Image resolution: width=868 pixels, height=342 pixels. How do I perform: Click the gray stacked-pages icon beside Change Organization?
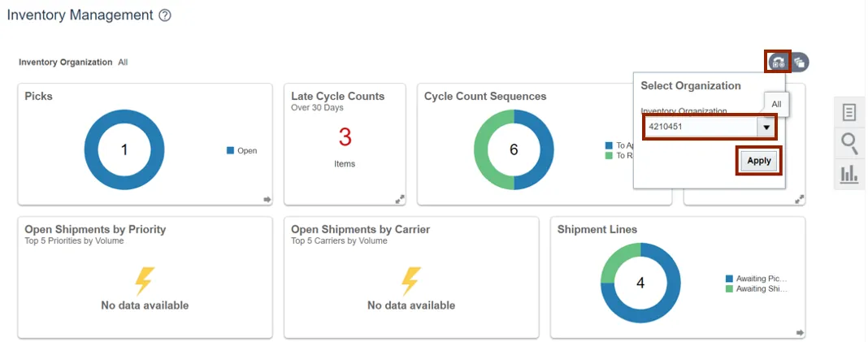800,62
